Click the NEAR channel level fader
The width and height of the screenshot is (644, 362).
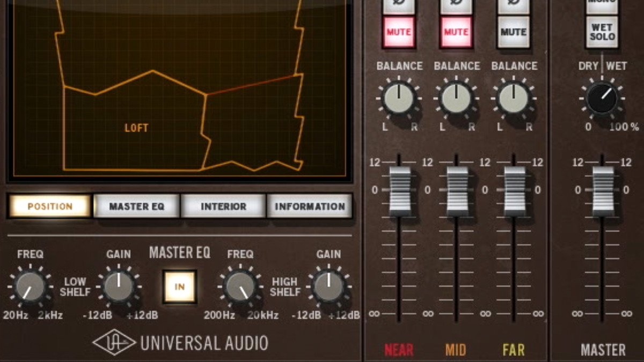(x=400, y=191)
